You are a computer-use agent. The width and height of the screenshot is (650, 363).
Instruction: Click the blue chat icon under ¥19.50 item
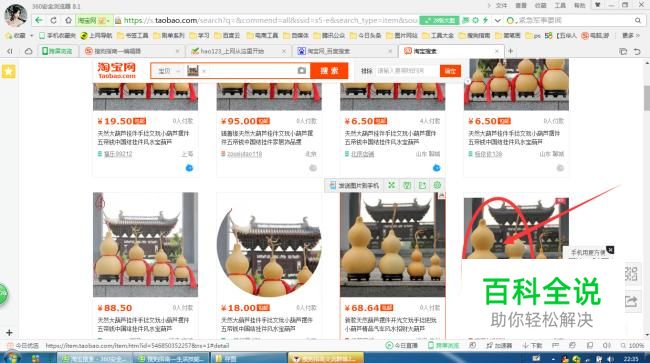point(189,168)
